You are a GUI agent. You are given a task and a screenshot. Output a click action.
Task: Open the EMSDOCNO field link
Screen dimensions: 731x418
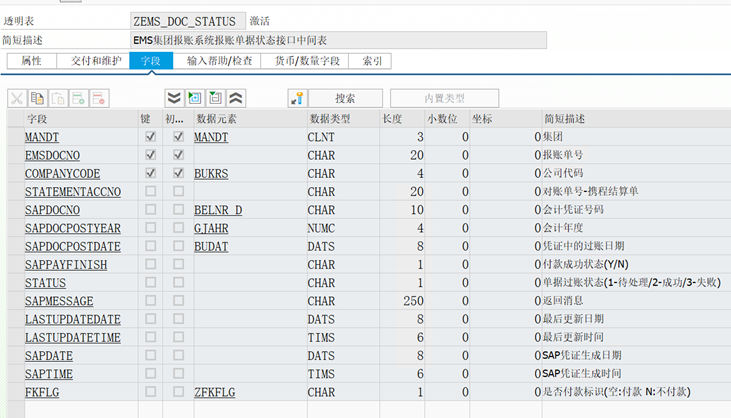pyautogui.click(x=52, y=156)
